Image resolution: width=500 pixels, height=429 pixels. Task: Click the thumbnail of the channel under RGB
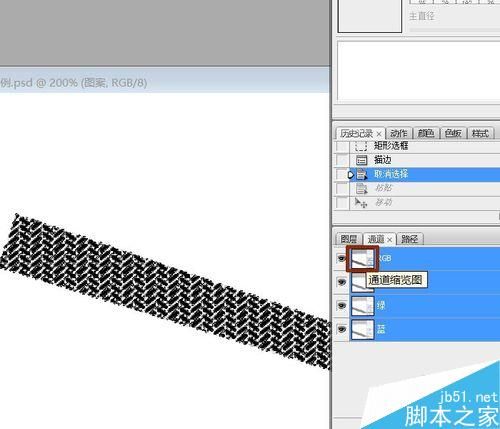coord(358,283)
